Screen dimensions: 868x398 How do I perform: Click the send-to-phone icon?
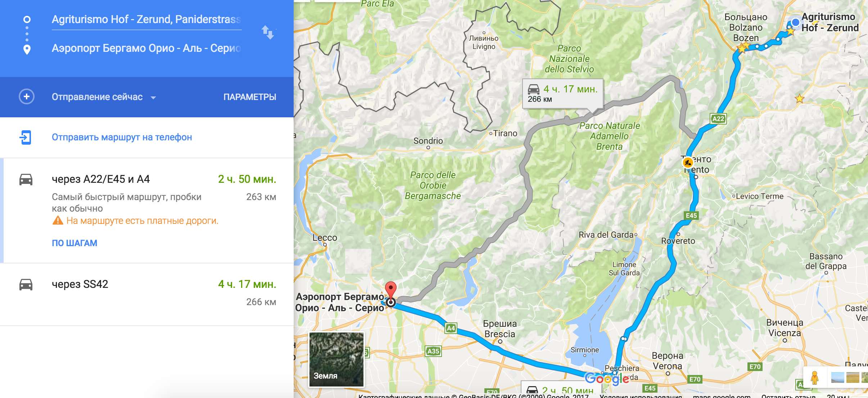click(x=26, y=137)
